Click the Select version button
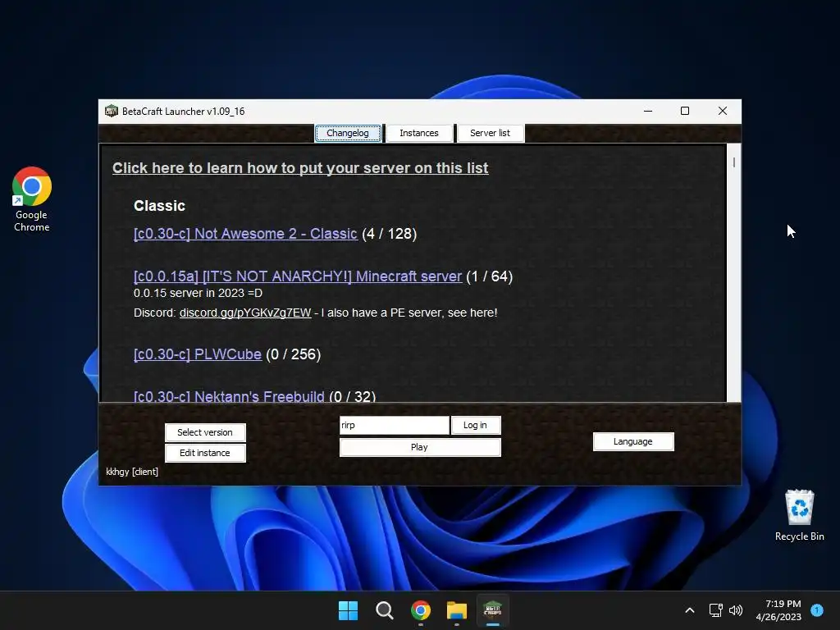The image size is (840, 630). coord(205,432)
